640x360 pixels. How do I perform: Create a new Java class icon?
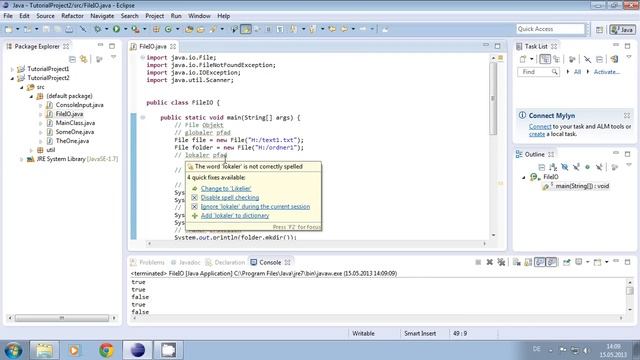[168, 29]
